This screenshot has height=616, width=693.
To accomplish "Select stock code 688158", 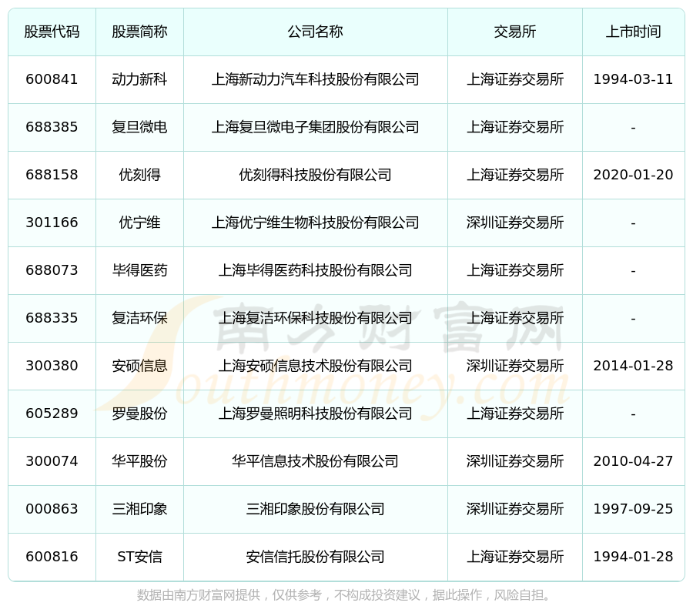I will click(x=52, y=175).
